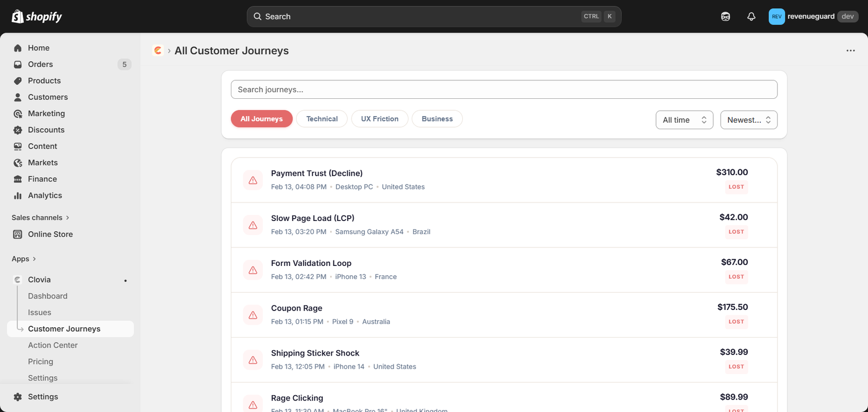This screenshot has width=868, height=412.
Task: Select the UX Friction filter tab
Action: (x=380, y=119)
